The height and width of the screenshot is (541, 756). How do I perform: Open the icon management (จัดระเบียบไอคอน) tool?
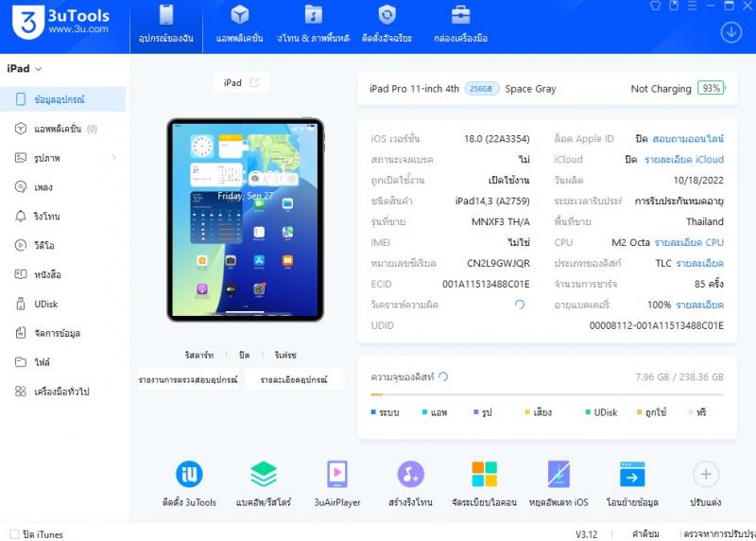click(484, 475)
